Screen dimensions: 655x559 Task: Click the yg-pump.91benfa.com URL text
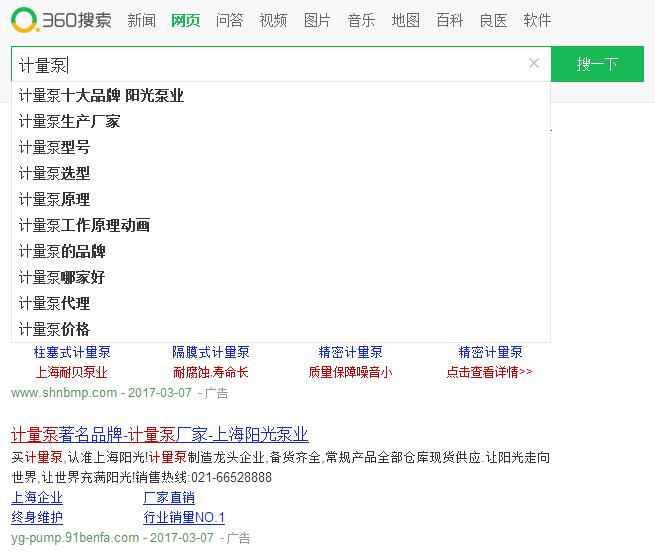(x=75, y=537)
